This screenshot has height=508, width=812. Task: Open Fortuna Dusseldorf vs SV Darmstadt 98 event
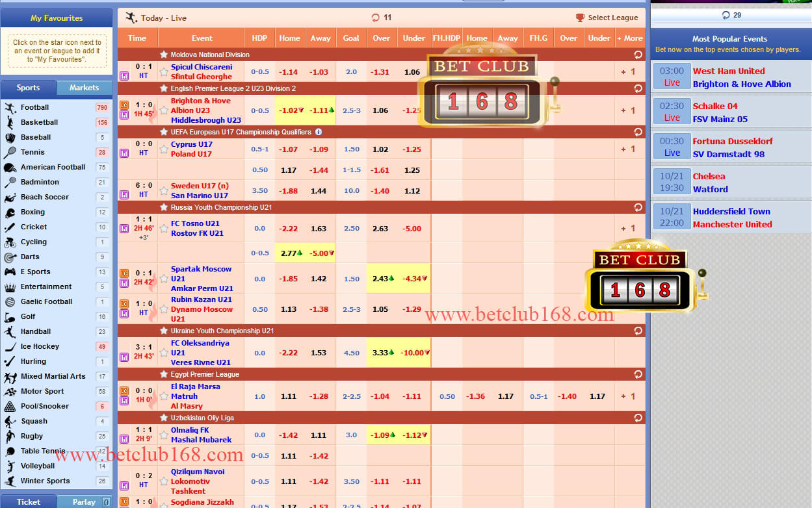(x=731, y=147)
